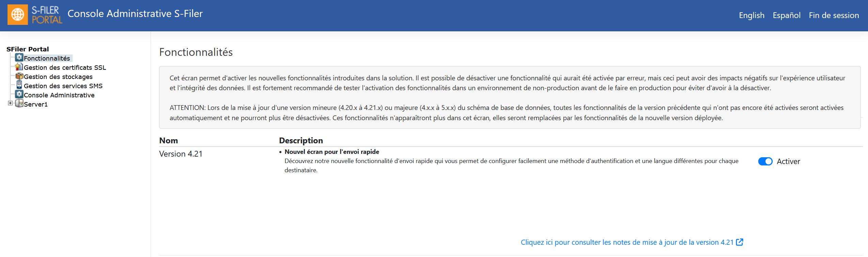Open Gestion des certificats SSL
The height and width of the screenshot is (257, 868).
(x=65, y=67)
